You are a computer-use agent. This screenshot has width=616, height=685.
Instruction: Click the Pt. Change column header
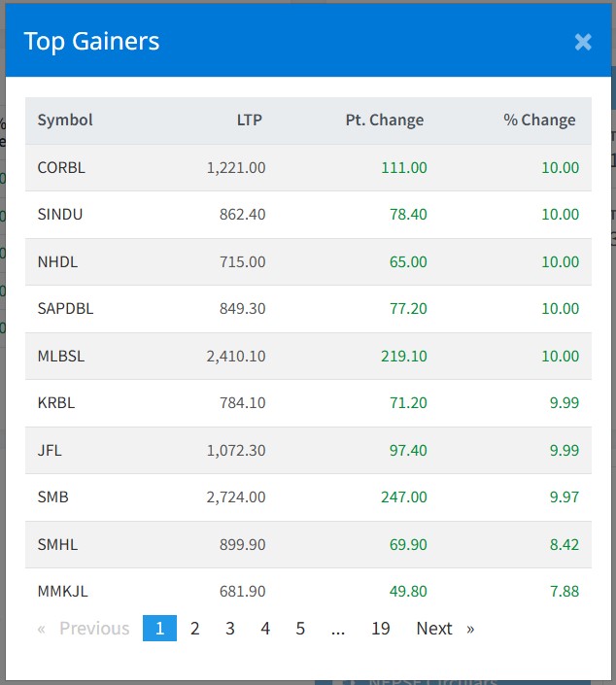pos(385,120)
